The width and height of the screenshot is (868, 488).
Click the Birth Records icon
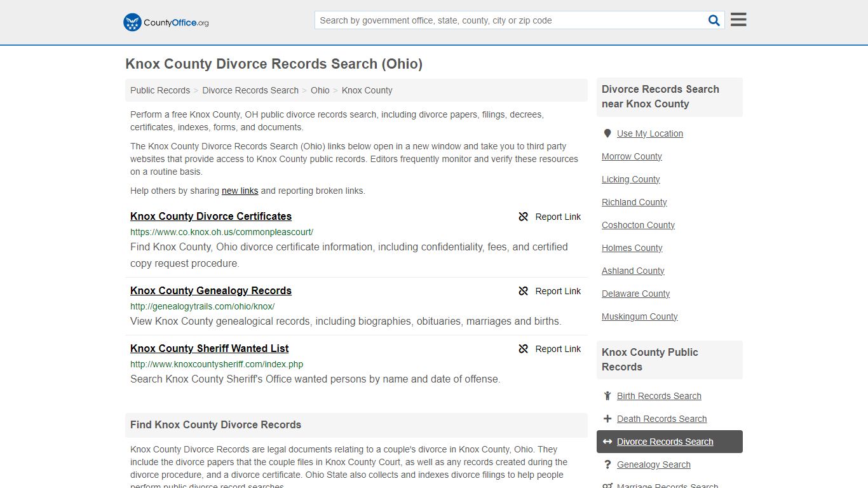point(607,396)
